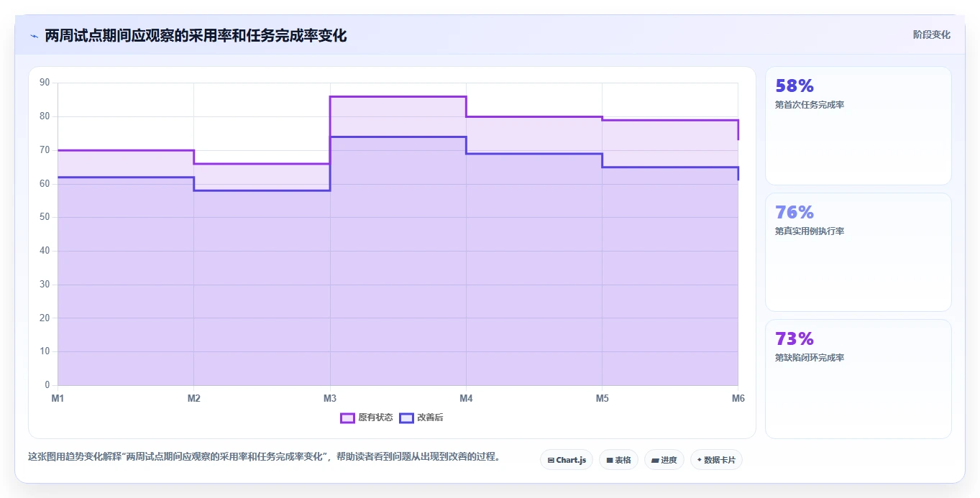Click the 73% value
Viewport: 980px width, 498px height.
click(794, 339)
